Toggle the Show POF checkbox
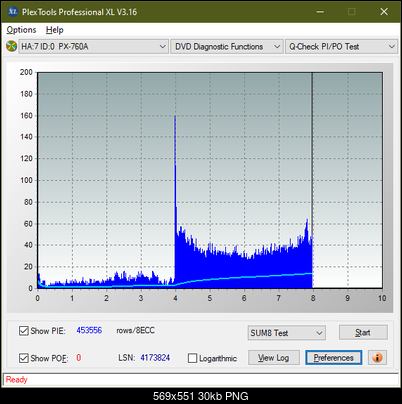 [24, 358]
